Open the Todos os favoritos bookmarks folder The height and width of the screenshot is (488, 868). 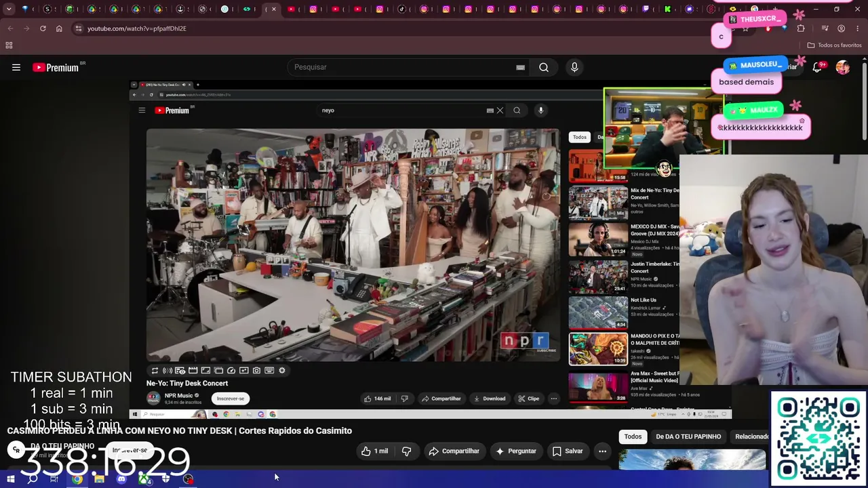coord(834,45)
